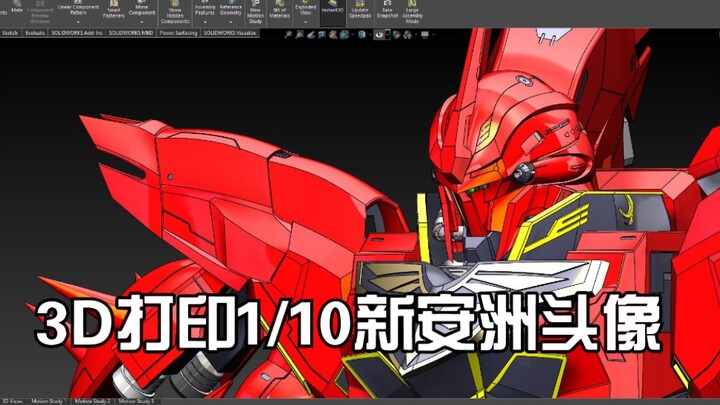Expand Hide/Show Items dropdown arrow
This screenshot has width=720, height=405.
(388, 34)
